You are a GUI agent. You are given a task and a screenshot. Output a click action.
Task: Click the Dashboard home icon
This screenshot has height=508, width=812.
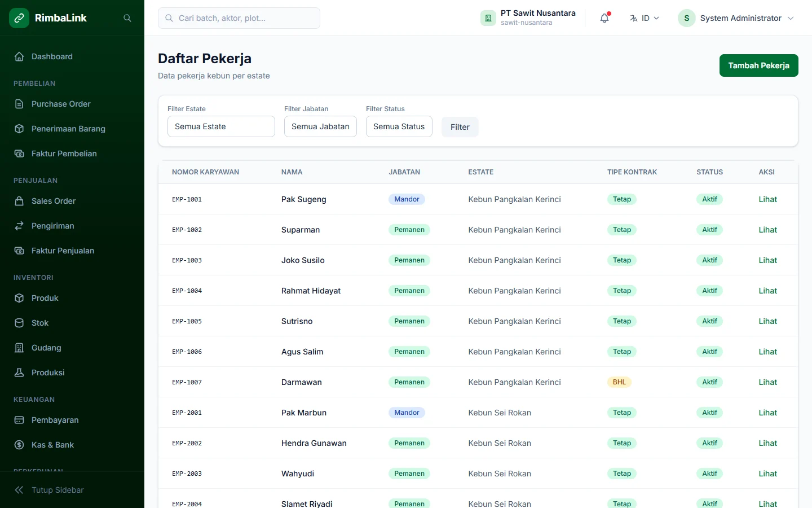click(19, 56)
